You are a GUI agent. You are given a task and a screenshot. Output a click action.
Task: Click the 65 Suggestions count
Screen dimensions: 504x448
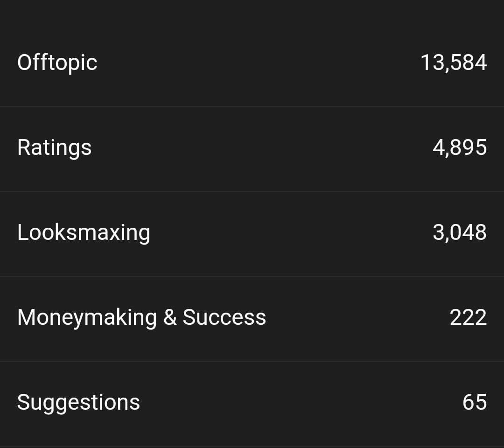pyautogui.click(x=475, y=402)
